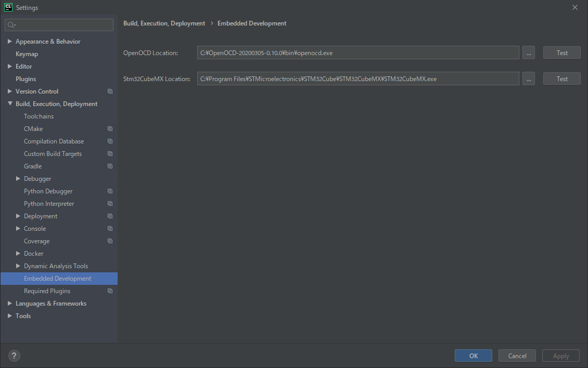Click project-level icon beside Compilation Database
Screen dimensions: 588x368
pyautogui.click(x=110, y=141)
